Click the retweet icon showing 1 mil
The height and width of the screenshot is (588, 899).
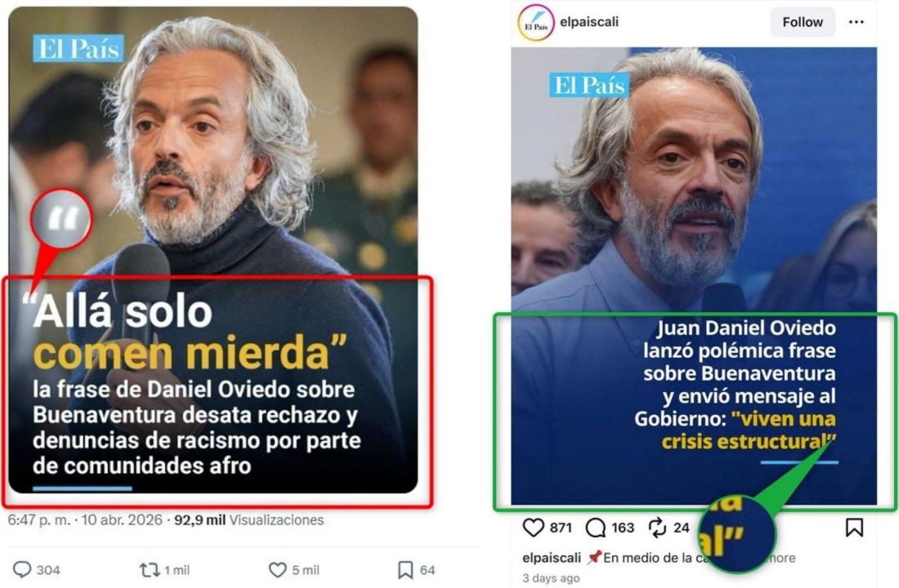(150, 570)
